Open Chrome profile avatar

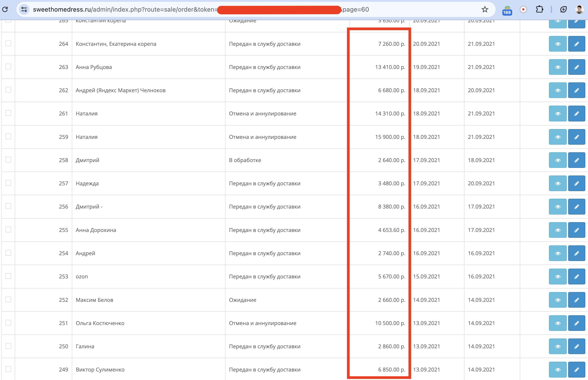point(579,9)
